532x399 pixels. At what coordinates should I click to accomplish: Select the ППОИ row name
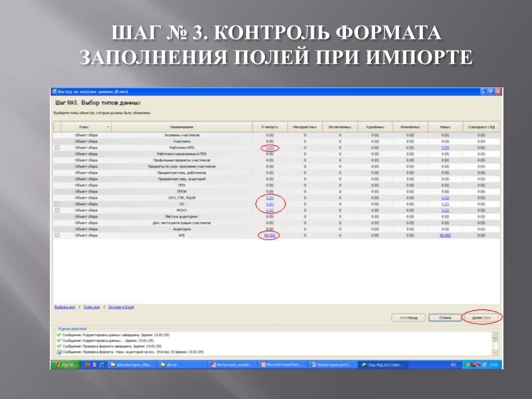[x=182, y=192]
